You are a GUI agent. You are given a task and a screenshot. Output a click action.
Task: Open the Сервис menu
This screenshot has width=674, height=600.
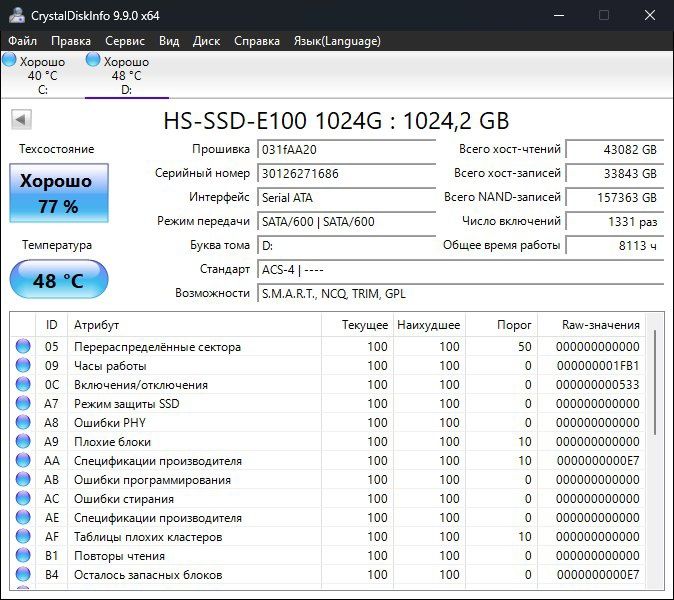point(125,41)
